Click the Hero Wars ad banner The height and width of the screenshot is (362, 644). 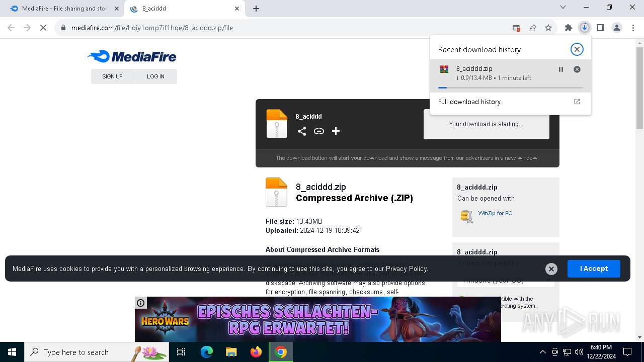(x=318, y=319)
